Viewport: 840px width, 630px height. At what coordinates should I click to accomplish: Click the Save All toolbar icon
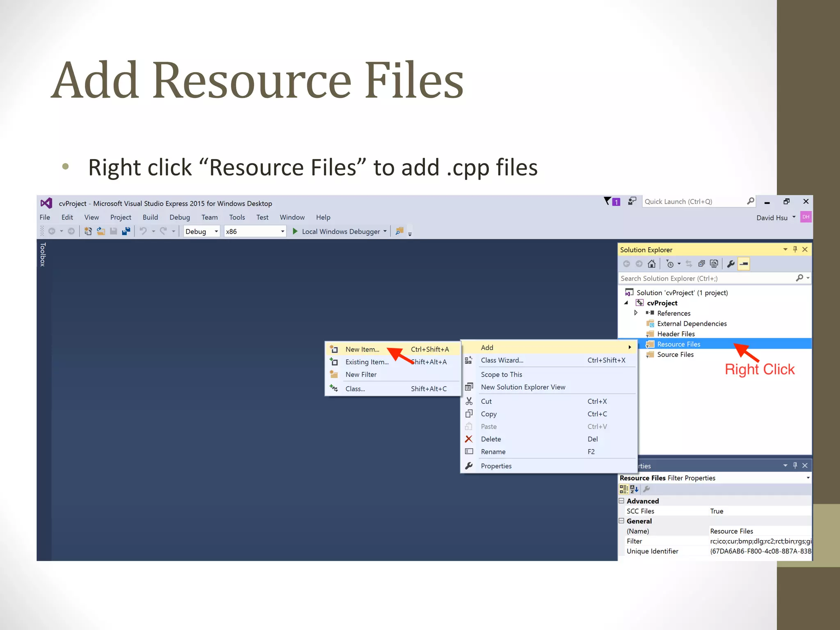point(126,231)
